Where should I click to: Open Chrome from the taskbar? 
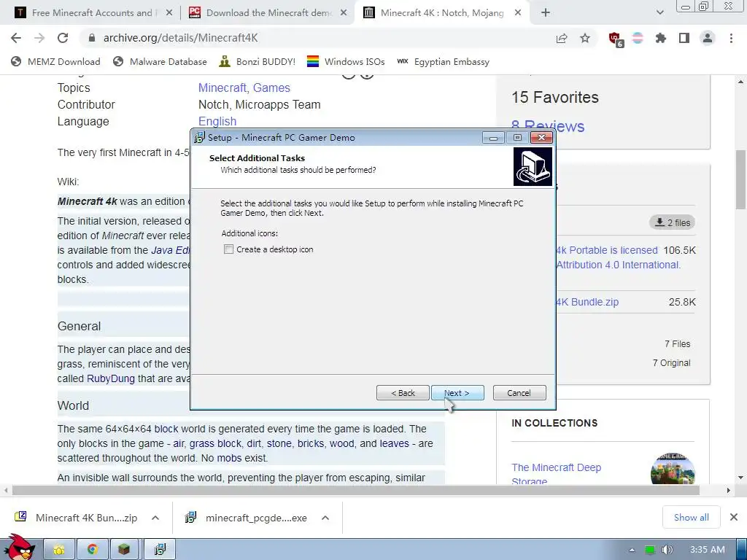(x=93, y=550)
